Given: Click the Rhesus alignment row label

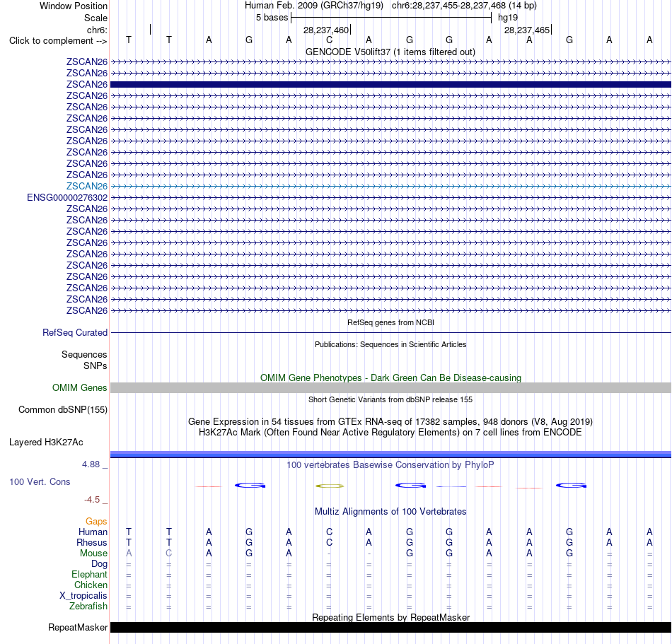Looking at the screenshot, I should click(x=92, y=542).
